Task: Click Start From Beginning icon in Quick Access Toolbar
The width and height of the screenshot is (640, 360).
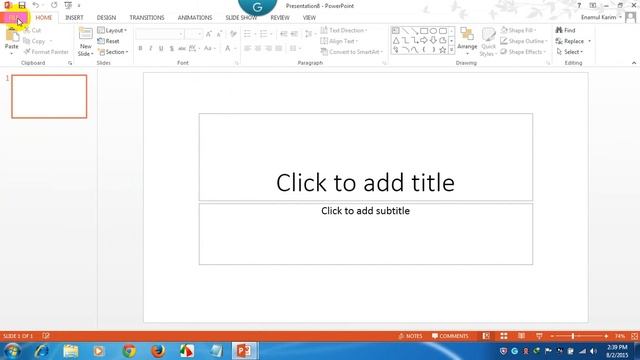Action: point(68,5)
